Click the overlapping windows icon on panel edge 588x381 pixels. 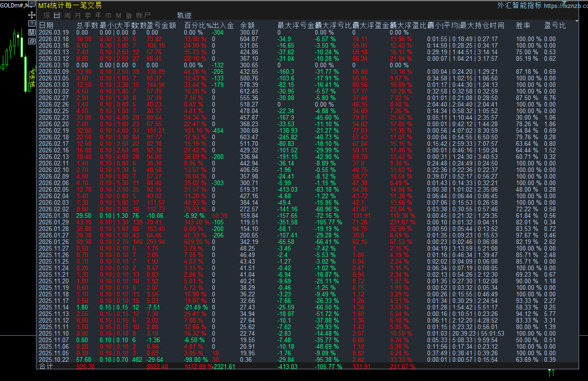[32, 41]
